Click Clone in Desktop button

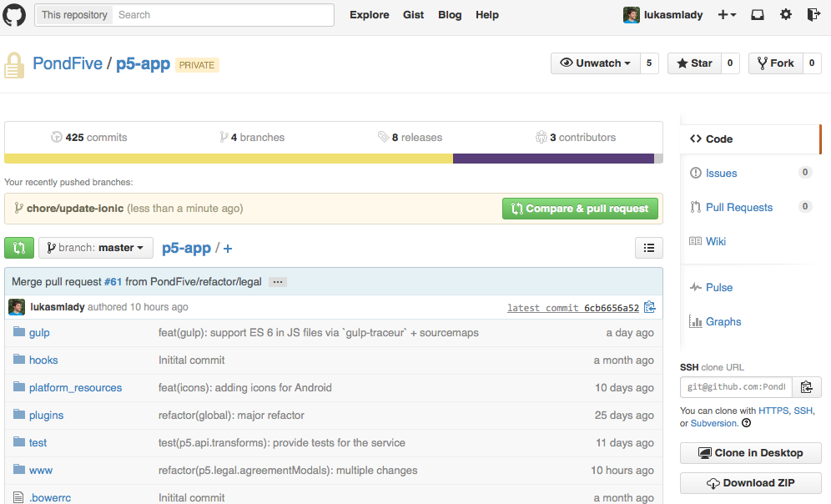coord(750,453)
